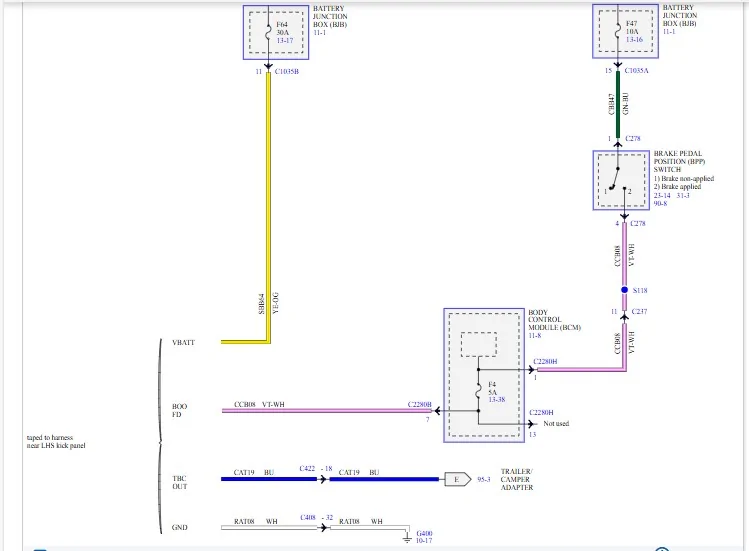Viewport: 749px width, 551px height.
Task: Open the 90-8 reference of the BPP switch
Action: click(x=661, y=204)
